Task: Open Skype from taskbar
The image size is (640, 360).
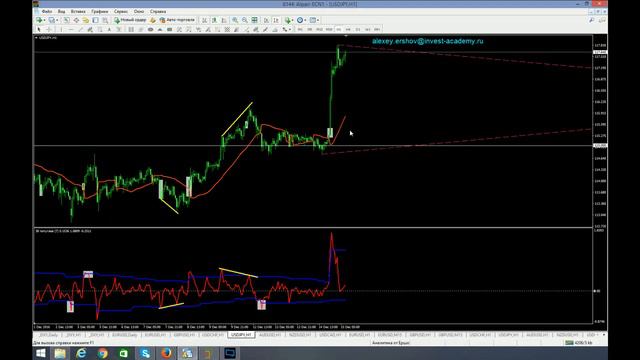Action: (x=145, y=353)
